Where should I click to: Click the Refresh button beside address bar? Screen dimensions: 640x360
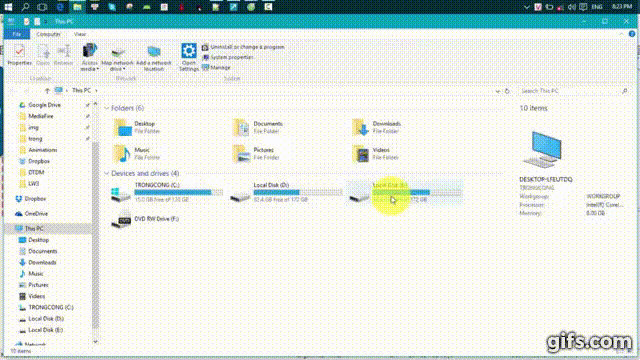pos(507,91)
